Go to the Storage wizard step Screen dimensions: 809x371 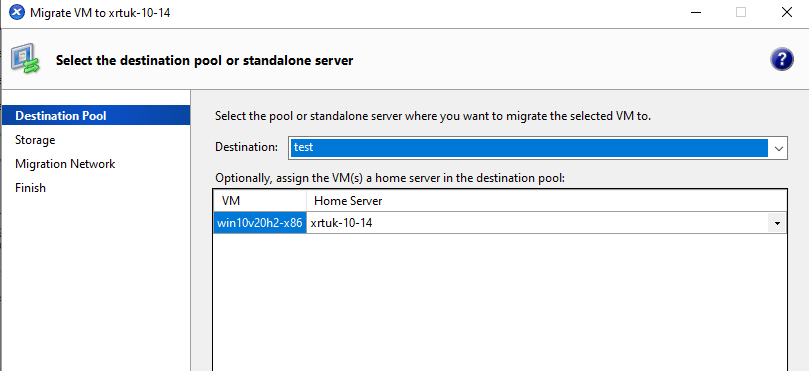click(x=35, y=140)
